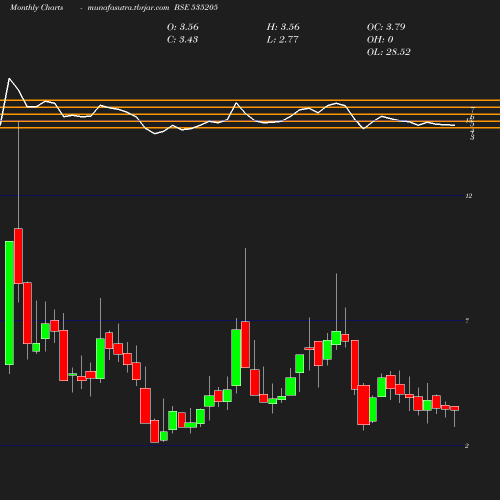This screenshot has height=500, width=500.
Task: Click the 'OL: 28.52' reading
Action: (389, 52)
